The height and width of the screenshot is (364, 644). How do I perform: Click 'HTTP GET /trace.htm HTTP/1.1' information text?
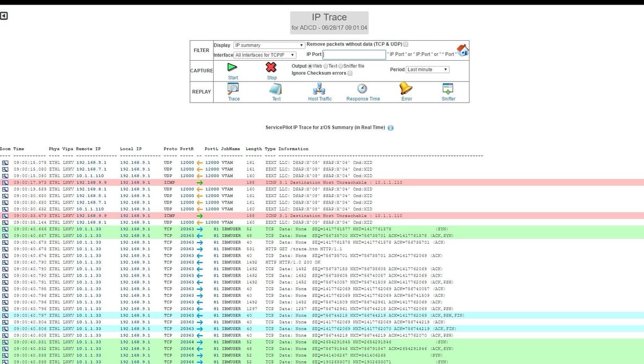pos(305,249)
